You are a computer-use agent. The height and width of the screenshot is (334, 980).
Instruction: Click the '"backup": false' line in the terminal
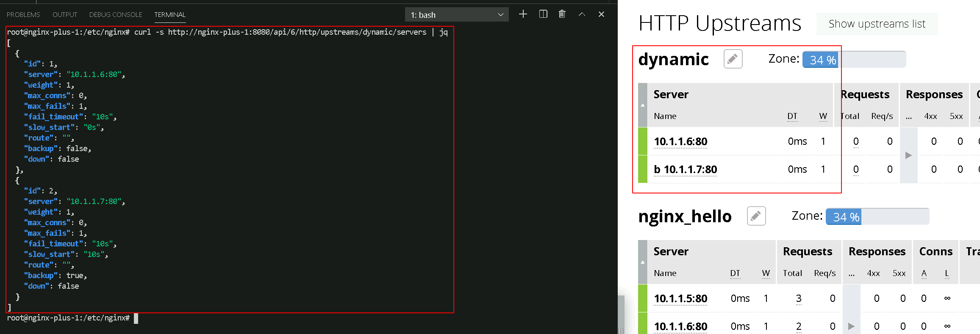pyautogui.click(x=58, y=149)
